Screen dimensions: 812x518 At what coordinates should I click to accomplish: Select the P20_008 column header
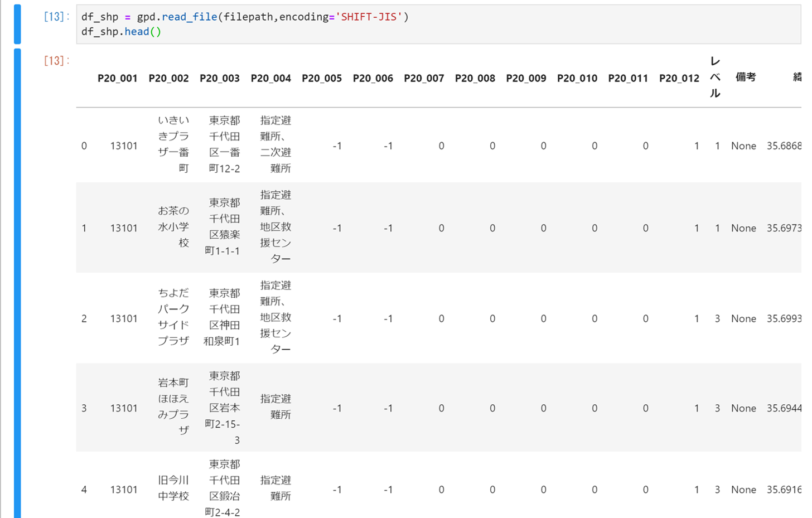(475, 79)
